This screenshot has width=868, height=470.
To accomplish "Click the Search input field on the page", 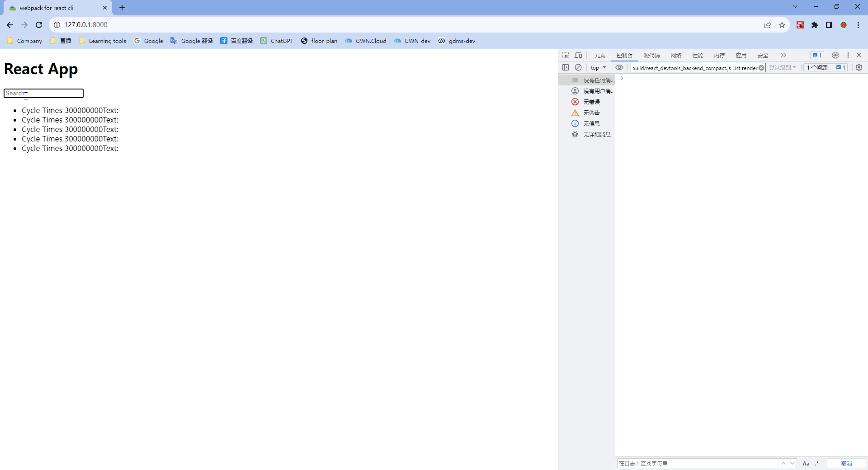I will coord(43,94).
